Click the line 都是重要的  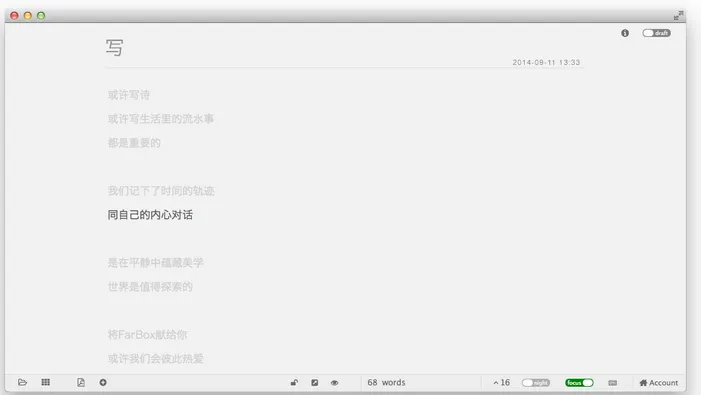point(134,143)
